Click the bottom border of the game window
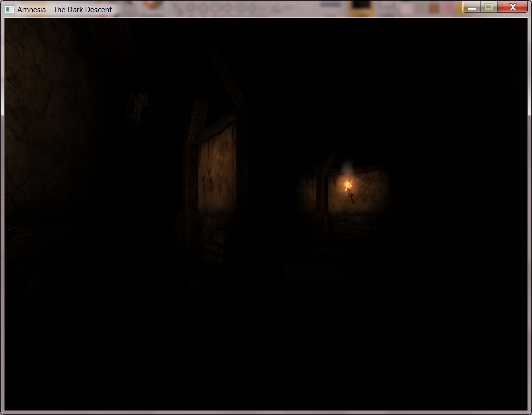This screenshot has height=415, width=532. click(265, 412)
